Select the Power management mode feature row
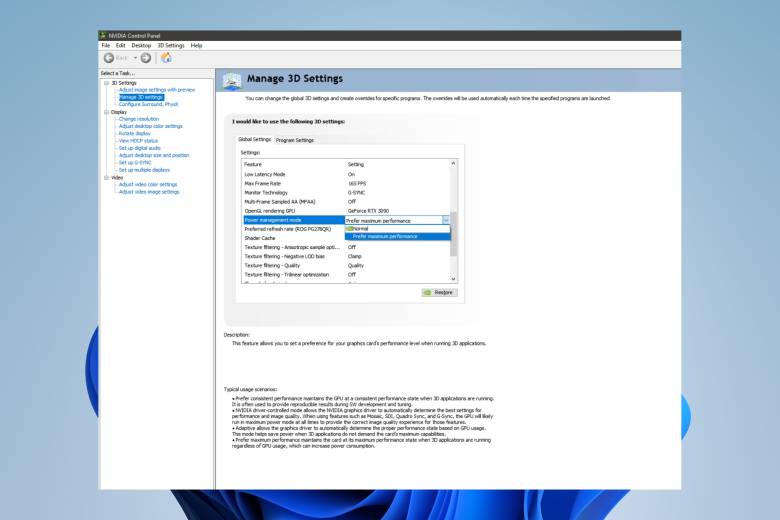Image resolution: width=780 pixels, height=520 pixels. 293,220
